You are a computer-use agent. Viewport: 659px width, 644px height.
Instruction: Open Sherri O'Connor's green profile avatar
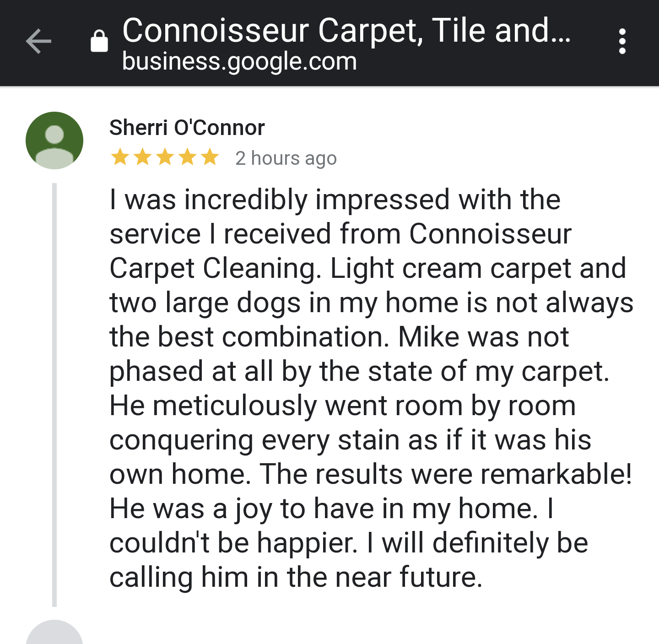pos(54,141)
